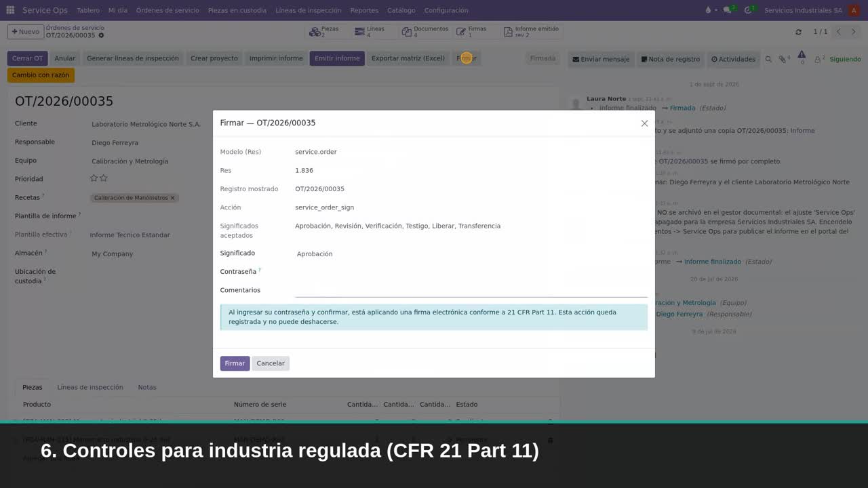Image resolution: width=868 pixels, height=488 pixels.
Task: Sort by Estado column header
Action: pos(466,405)
